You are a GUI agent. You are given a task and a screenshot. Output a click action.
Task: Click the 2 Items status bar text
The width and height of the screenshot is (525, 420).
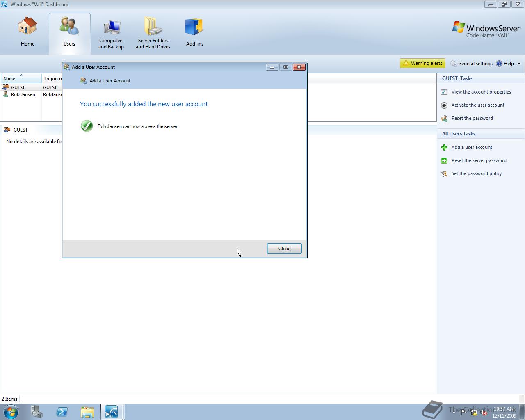[9, 399]
